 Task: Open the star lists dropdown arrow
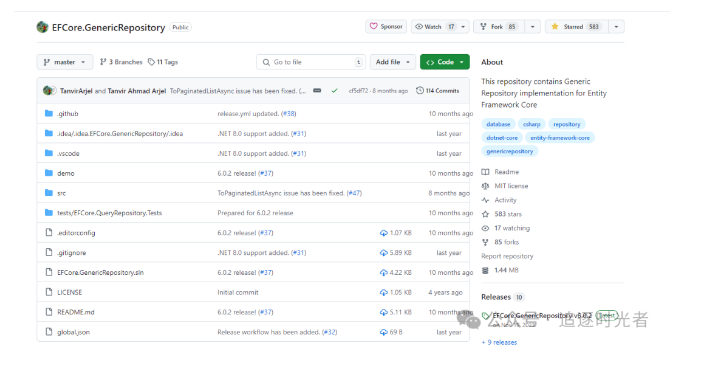pos(616,27)
